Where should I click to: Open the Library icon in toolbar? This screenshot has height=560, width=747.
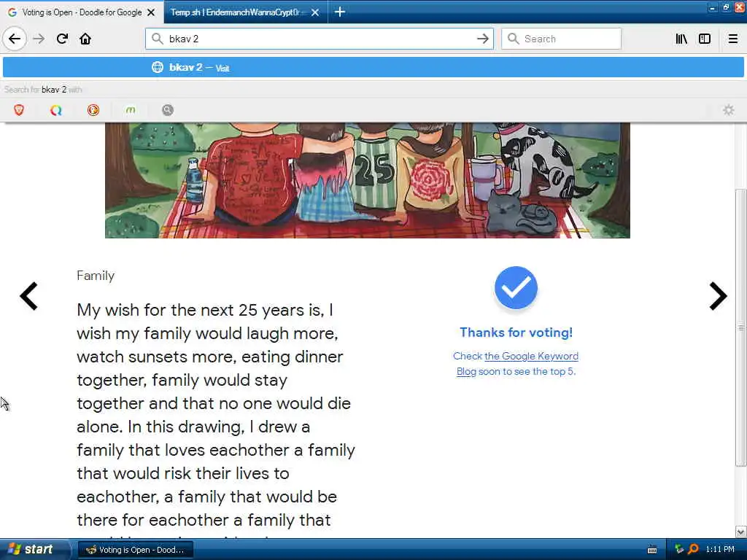pos(681,39)
